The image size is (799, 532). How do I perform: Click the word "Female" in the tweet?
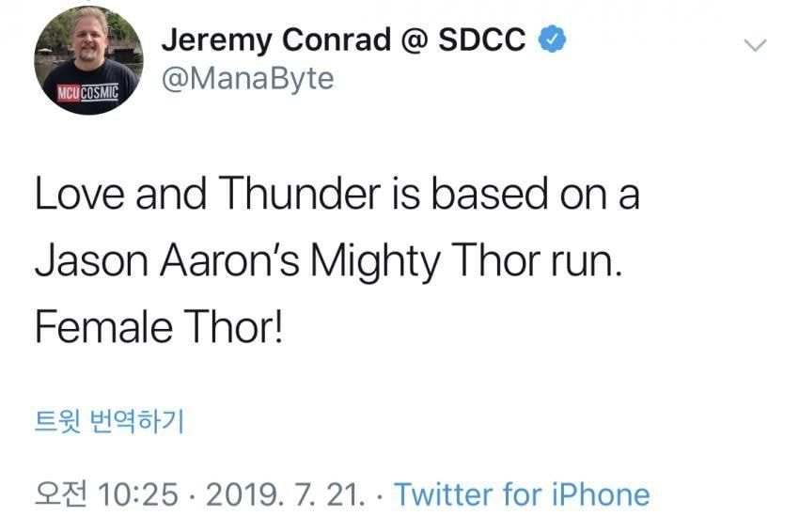coord(104,327)
